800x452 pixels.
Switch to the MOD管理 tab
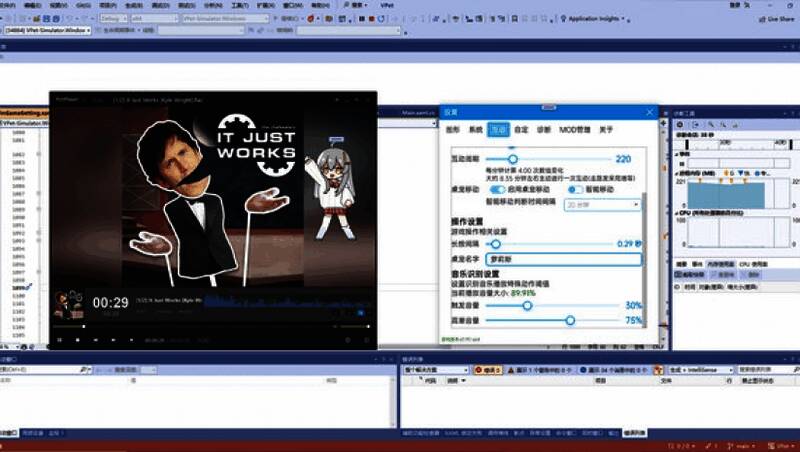pyautogui.click(x=573, y=130)
